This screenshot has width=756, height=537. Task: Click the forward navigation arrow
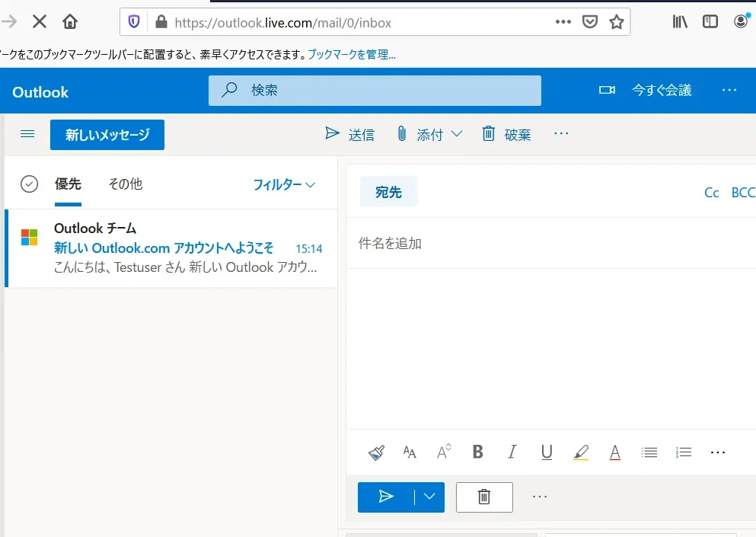[9, 22]
